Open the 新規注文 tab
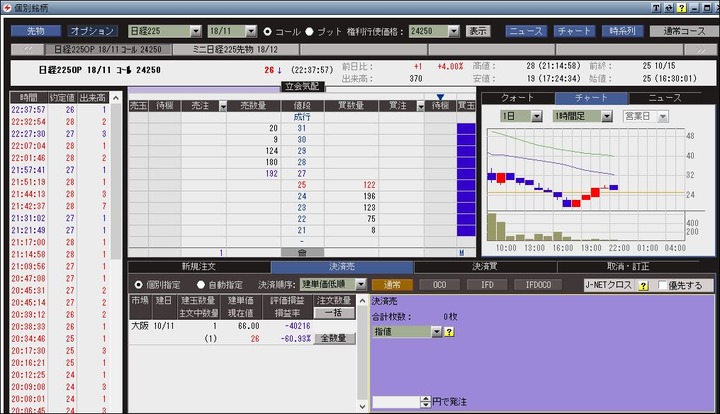This screenshot has width=720, height=414. pos(199,267)
